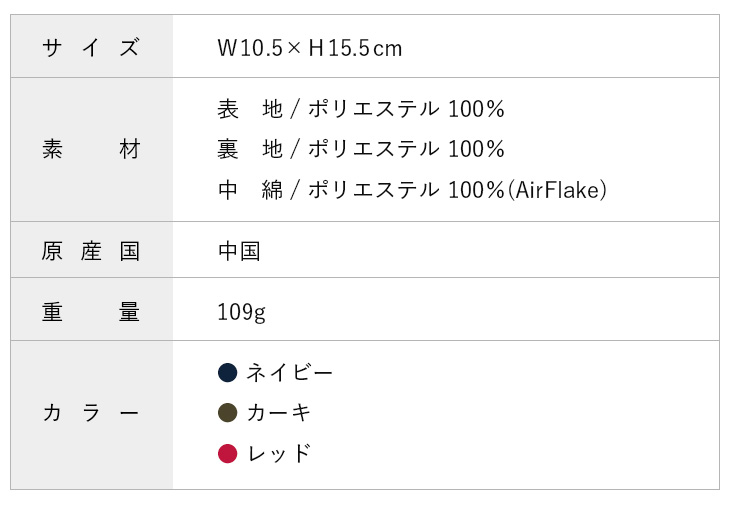Click the サイズ header cell

[x=92, y=47]
